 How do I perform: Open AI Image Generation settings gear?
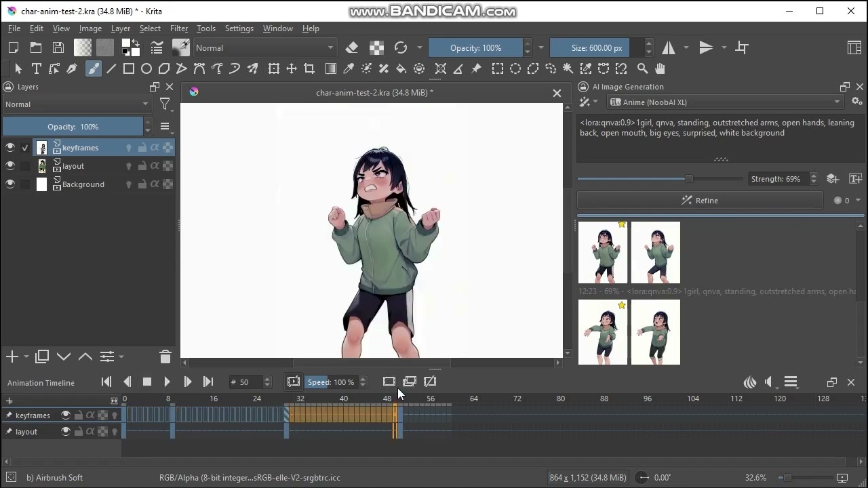click(857, 102)
